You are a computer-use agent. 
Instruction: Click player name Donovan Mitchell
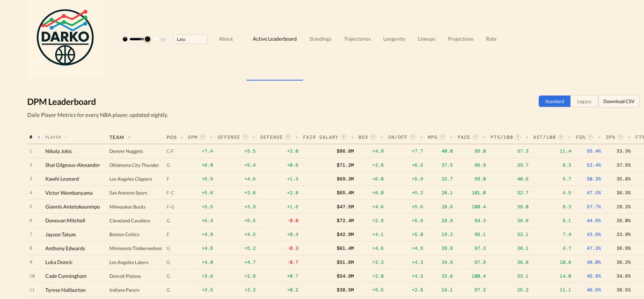pos(65,221)
